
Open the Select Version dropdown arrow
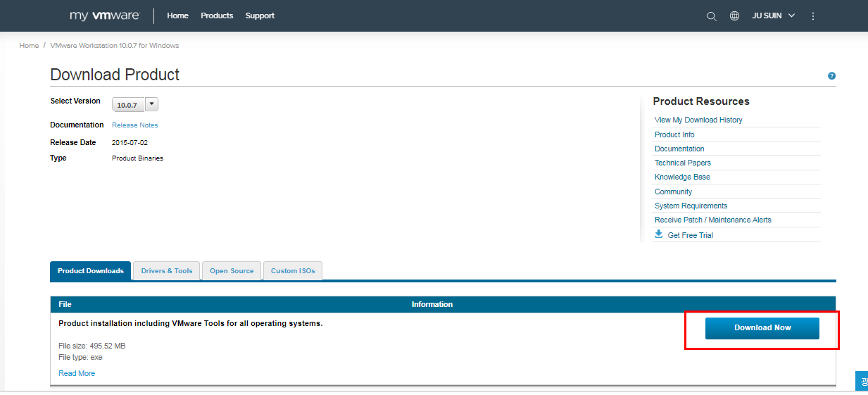151,104
